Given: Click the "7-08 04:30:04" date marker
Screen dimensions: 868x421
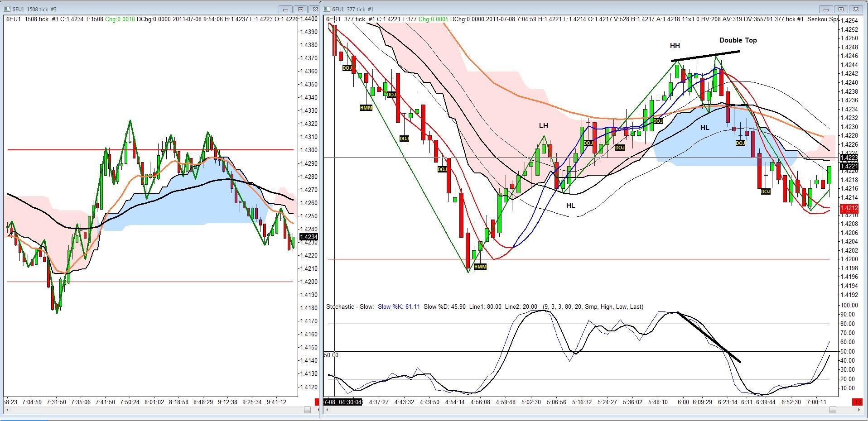Looking at the screenshot, I should pyautogui.click(x=343, y=402).
